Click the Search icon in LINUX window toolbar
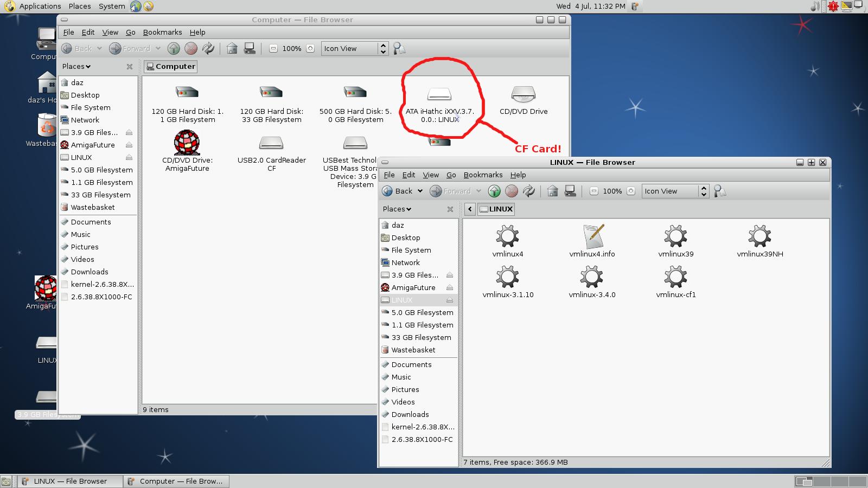Screen dimensions: 868x488 720,191
